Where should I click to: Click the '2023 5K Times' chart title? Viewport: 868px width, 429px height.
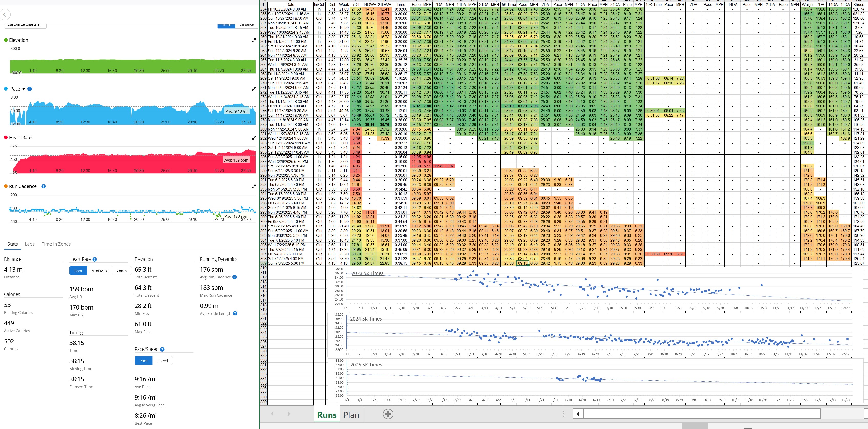(x=367, y=274)
